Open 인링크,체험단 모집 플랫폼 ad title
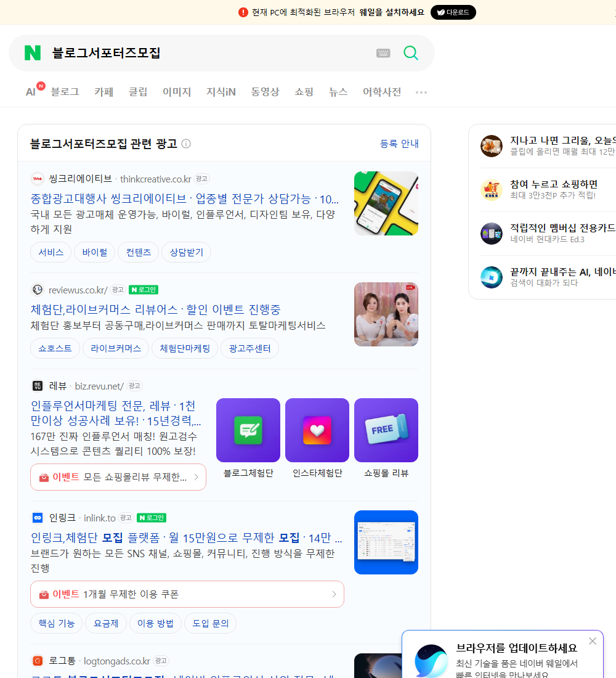616x678 pixels. [186, 537]
